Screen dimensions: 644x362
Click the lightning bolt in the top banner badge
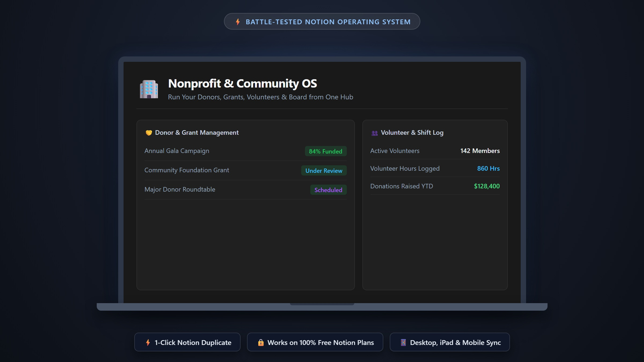238,22
